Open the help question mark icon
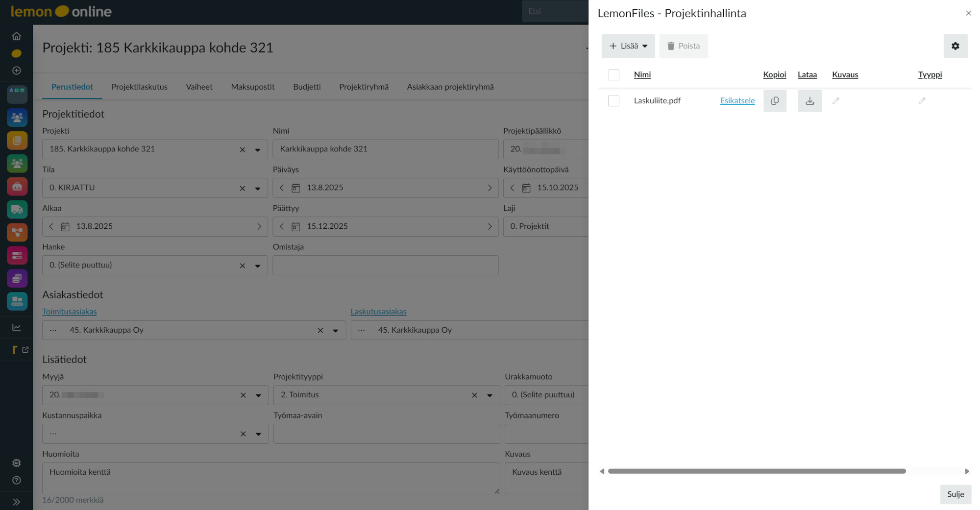Viewport: 980px width, 510px height. [17, 480]
